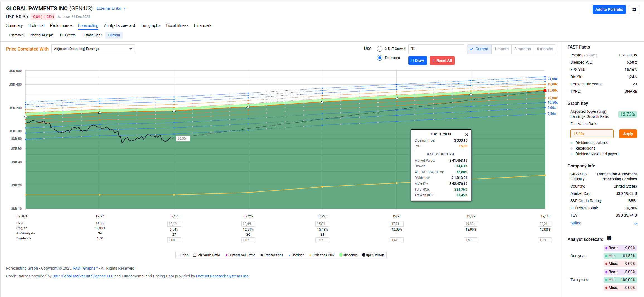Close the Dec 31, 2030 tooltip

[466, 135]
